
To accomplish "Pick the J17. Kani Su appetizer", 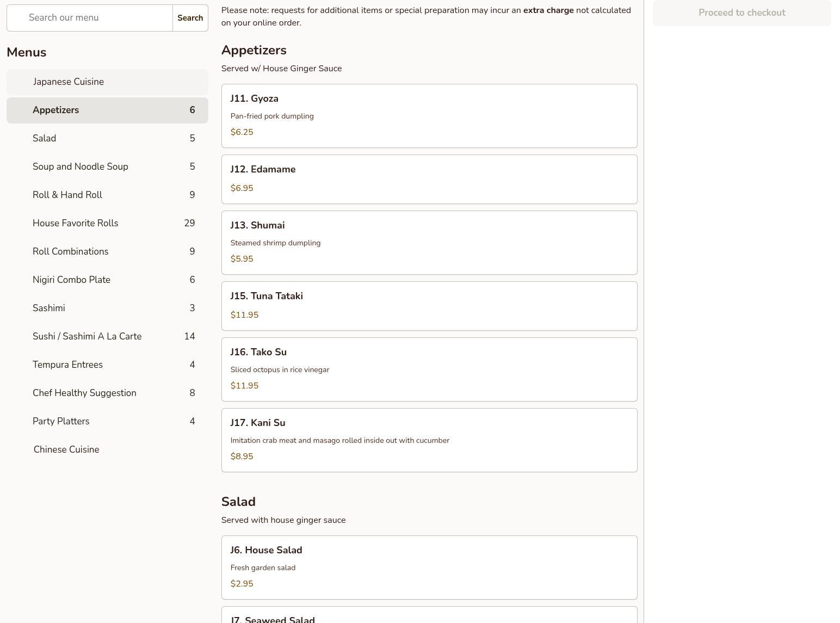I will pyautogui.click(x=429, y=440).
